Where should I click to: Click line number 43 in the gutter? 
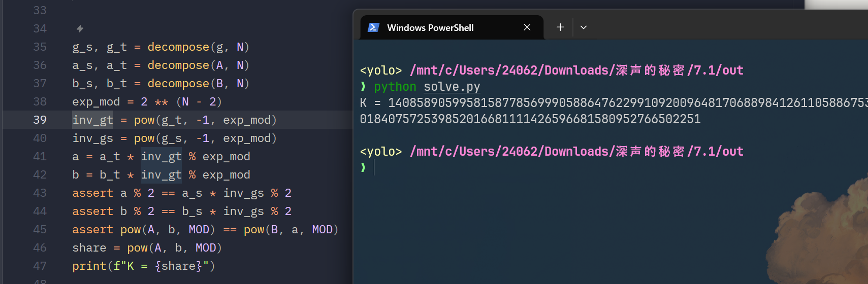point(40,193)
